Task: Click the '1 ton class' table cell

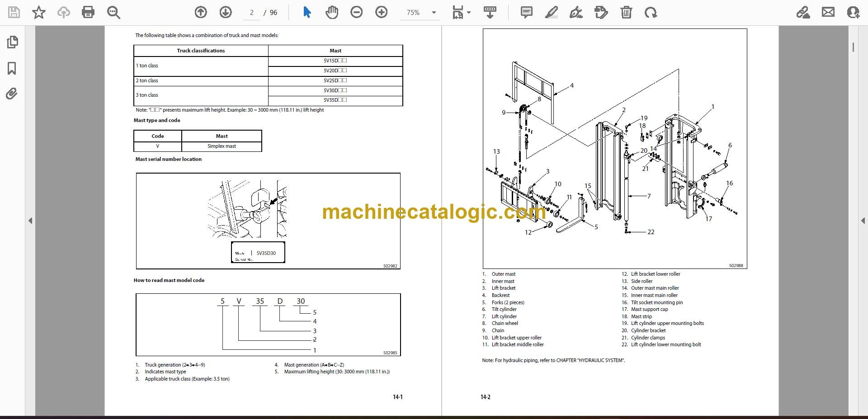Action: pos(201,66)
